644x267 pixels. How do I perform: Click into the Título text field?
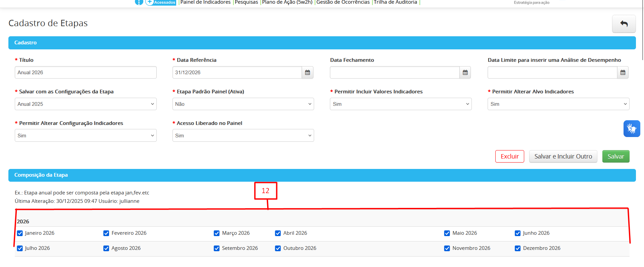tap(86, 73)
